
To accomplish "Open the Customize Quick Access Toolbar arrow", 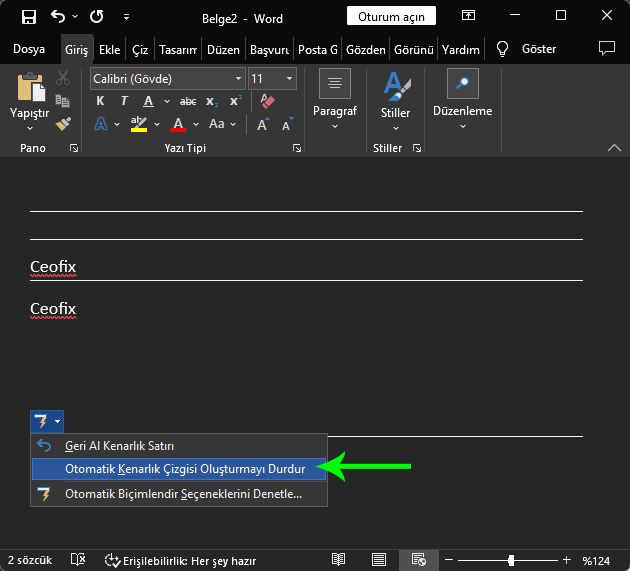I will [x=126, y=17].
